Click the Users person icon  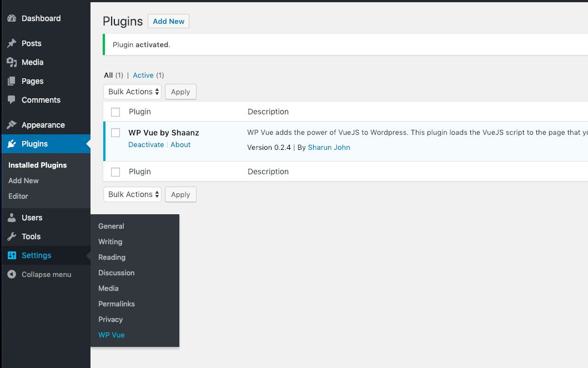pos(12,218)
